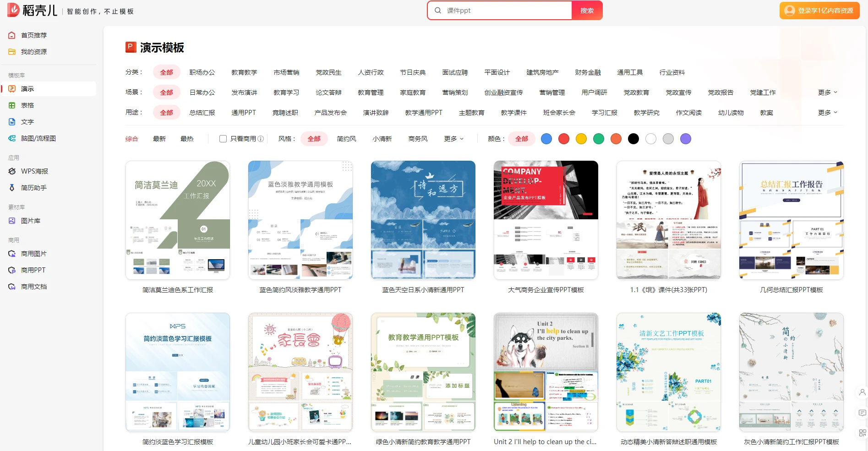Screen dimensions: 868x451
Task: Select the 表格 spreadsheet icon
Action: 12,105
